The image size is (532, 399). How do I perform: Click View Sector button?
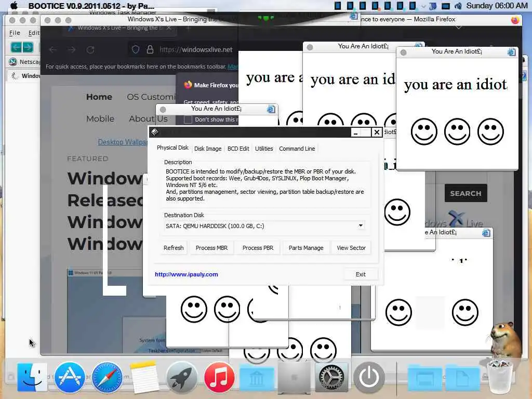click(351, 248)
